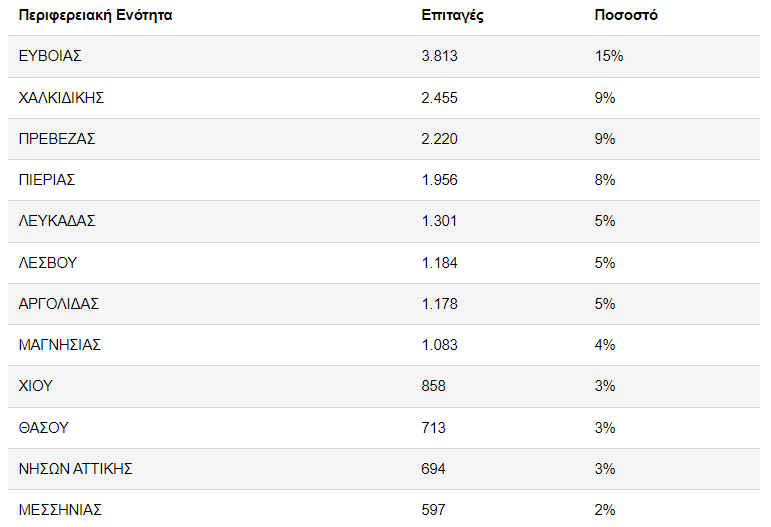The image size is (771, 527).
Task: Click the ΧΑΛΚΙΔΙΚΗΣ cell
Action: click(62, 97)
